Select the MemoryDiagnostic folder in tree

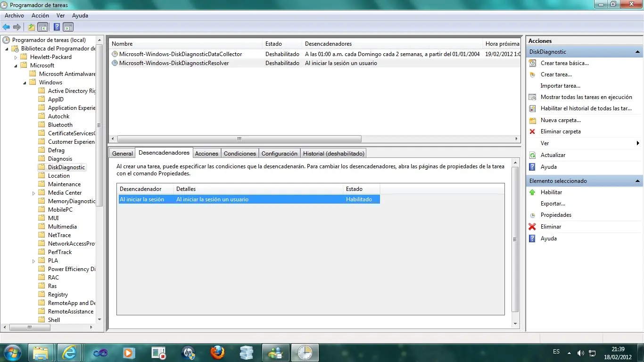tap(72, 201)
